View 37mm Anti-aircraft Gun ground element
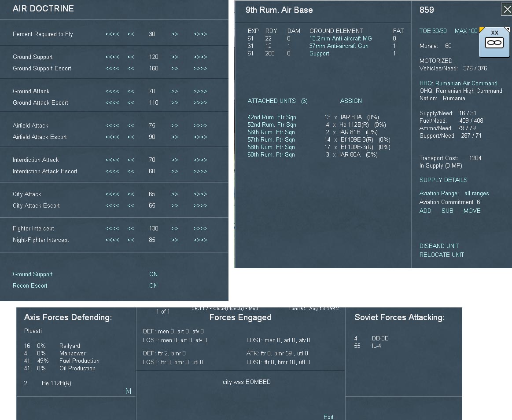This screenshot has height=420, width=512. point(339,46)
